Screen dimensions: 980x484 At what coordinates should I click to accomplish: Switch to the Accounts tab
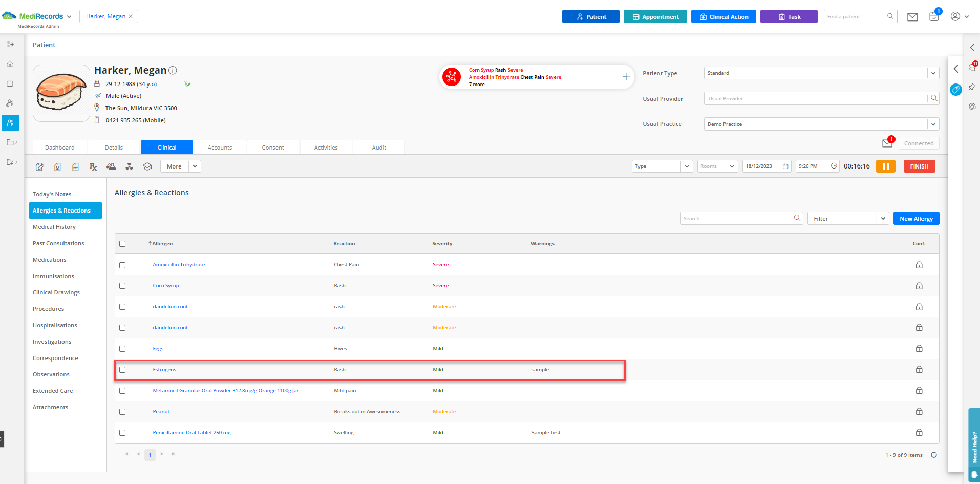tap(220, 148)
